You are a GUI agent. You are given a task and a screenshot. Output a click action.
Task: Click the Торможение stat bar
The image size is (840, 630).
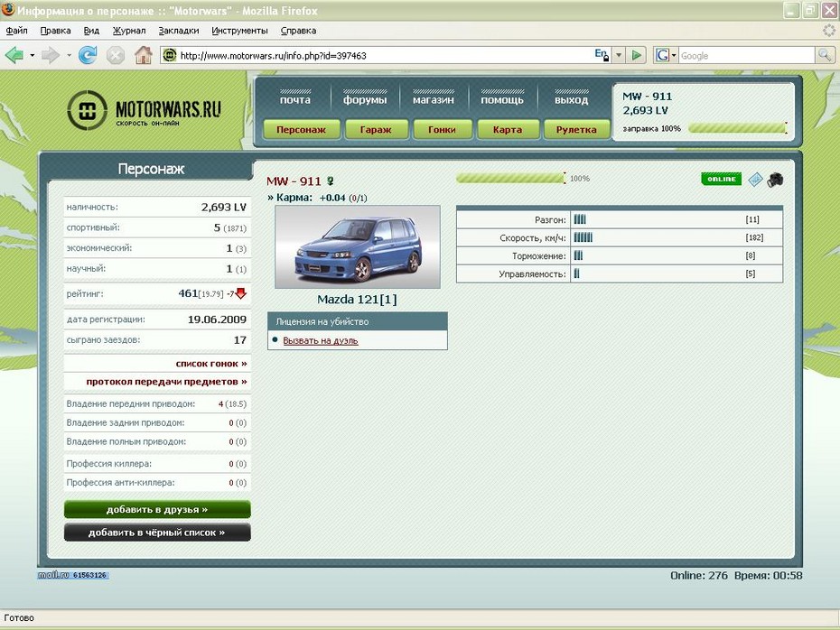[578, 255]
